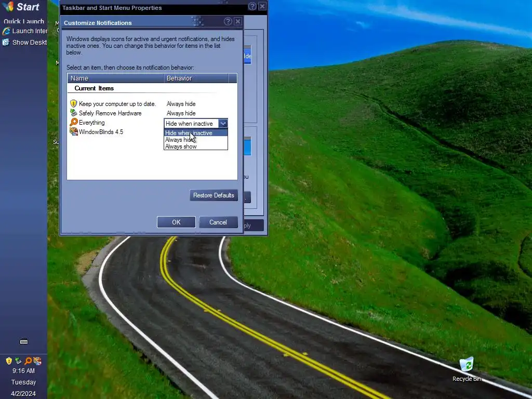Image resolution: width=532 pixels, height=399 pixels.
Task: Sort by the Behavior column header
Action: pyautogui.click(x=196, y=78)
